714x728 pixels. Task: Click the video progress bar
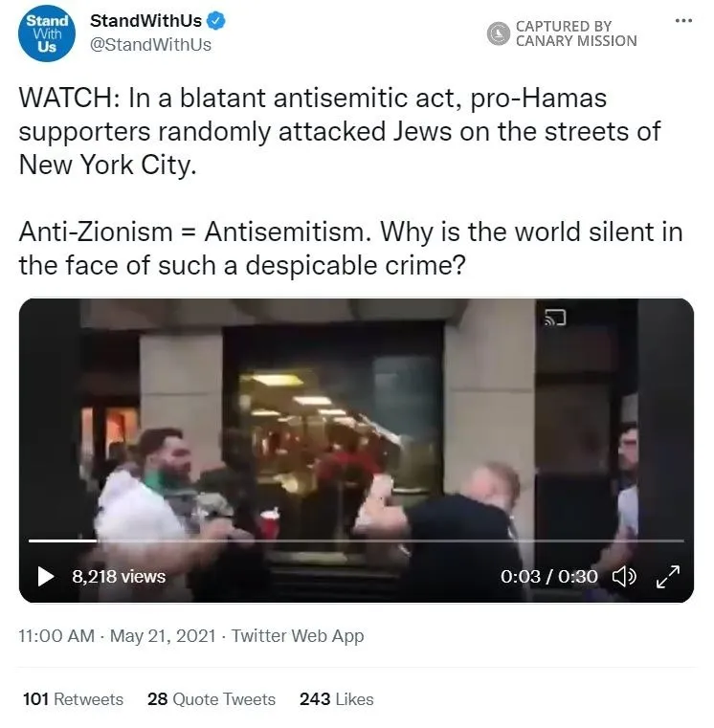356,540
